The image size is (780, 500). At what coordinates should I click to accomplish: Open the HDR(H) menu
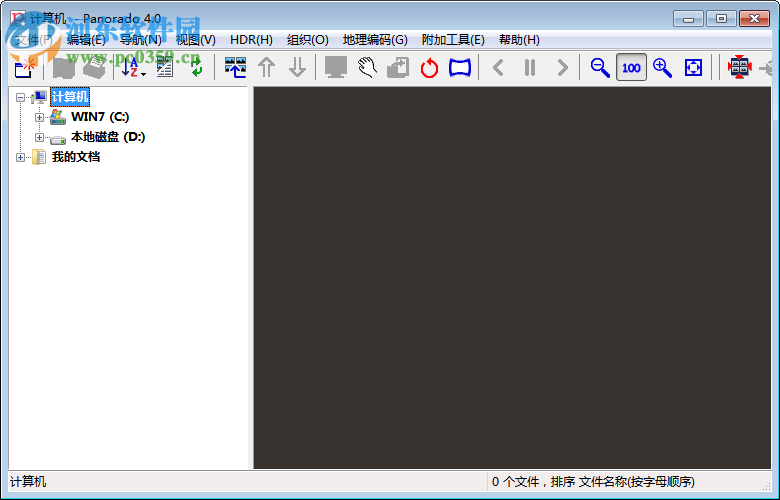[x=251, y=40]
